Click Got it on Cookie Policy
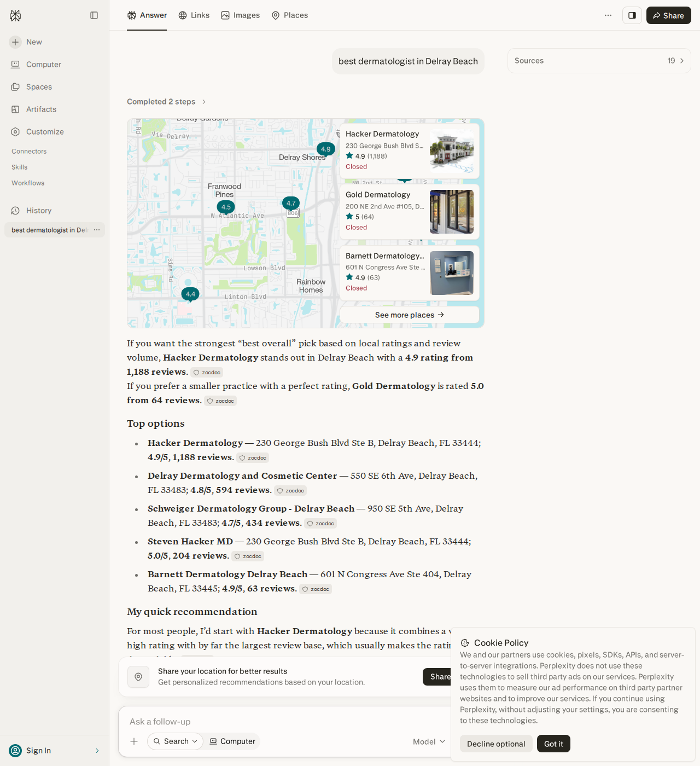700x766 pixels. coord(553,744)
